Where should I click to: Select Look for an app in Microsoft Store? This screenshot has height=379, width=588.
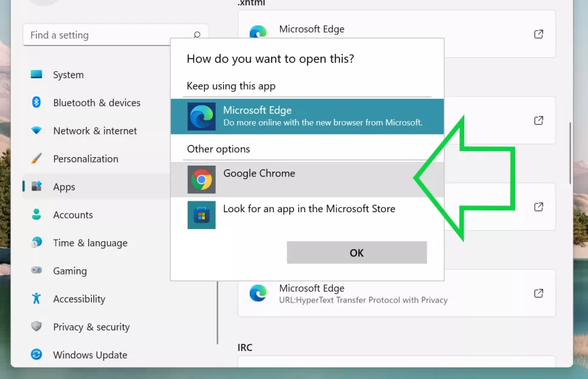307,215
